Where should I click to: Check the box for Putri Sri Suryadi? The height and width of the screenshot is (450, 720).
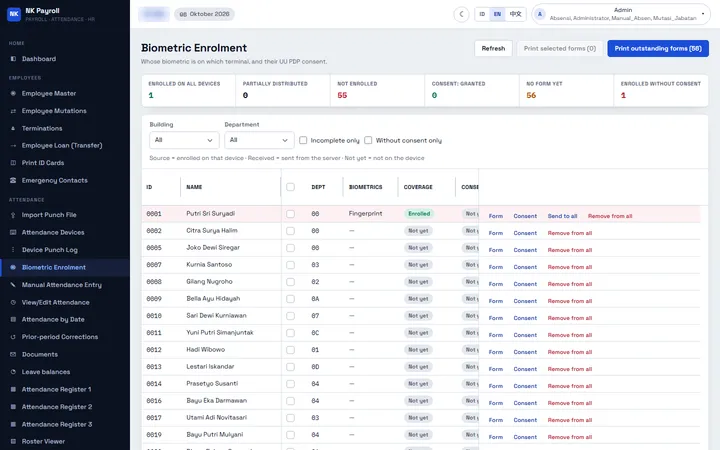click(290, 214)
